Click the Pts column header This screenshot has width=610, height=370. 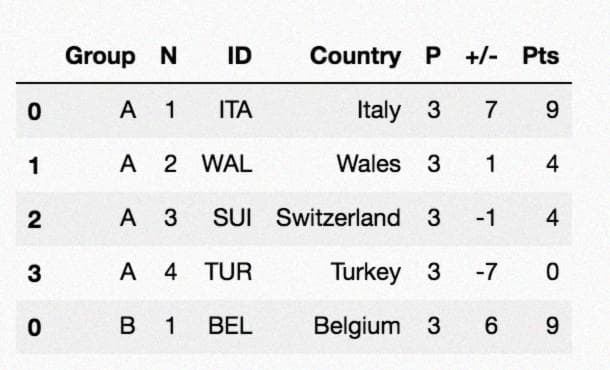pos(541,56)
